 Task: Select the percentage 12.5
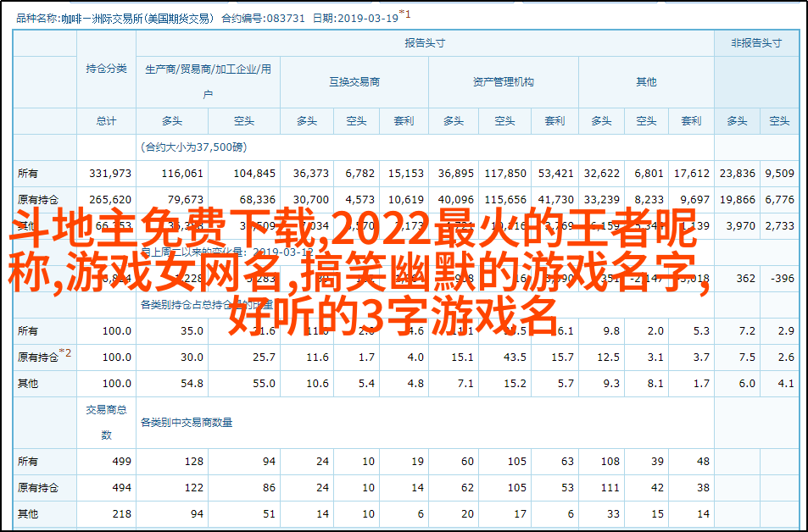(608, 357)
